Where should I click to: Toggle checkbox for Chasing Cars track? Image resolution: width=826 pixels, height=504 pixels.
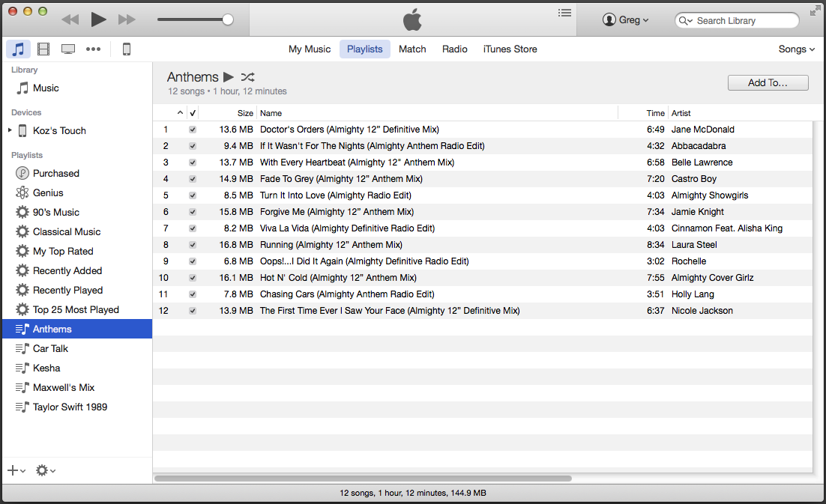click(193, 294)
